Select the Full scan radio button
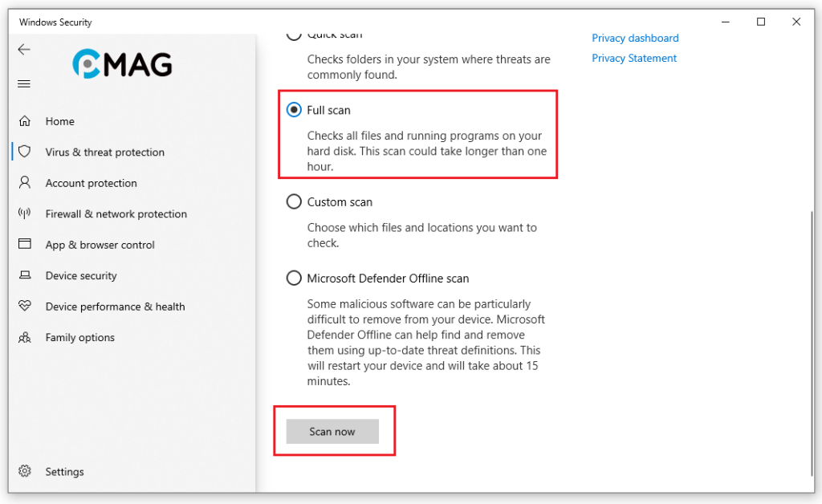 294,110
